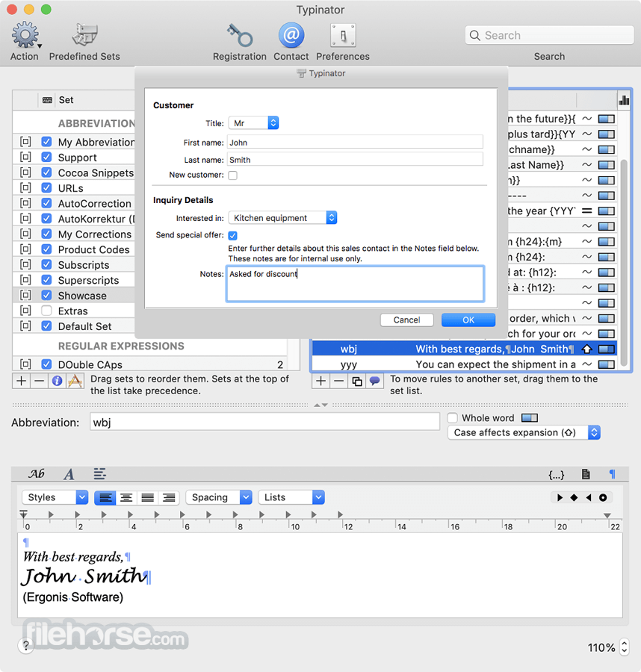This screenshot has width=641, height=672.
Task: Open Interested in dropdown
Action: click(x=282, y=218)
